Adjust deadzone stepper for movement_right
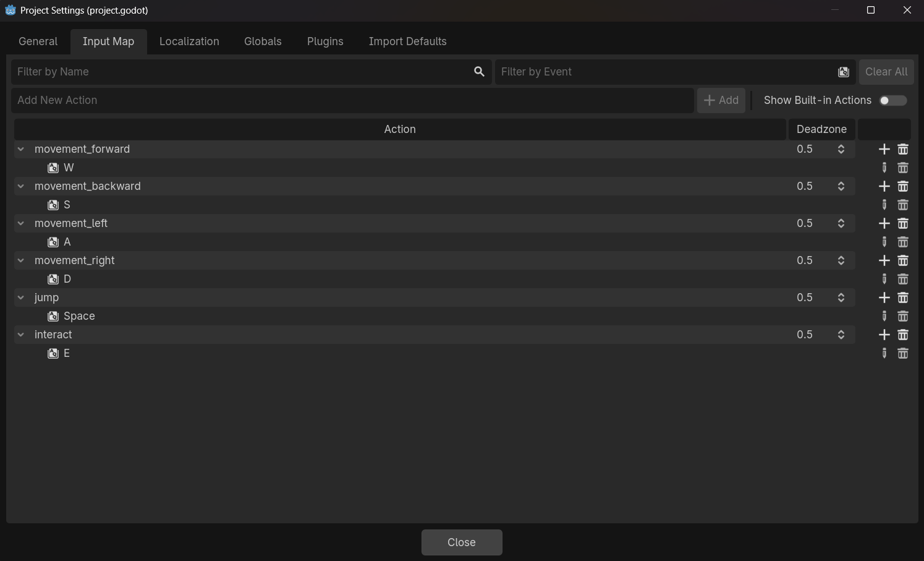This screenshot has height=561, width=924. 841,260
